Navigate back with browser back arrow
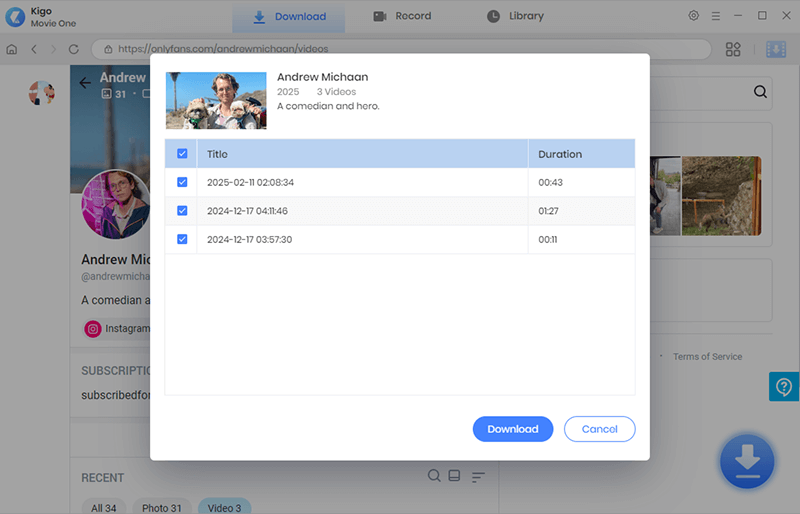 tap(34, 49)
